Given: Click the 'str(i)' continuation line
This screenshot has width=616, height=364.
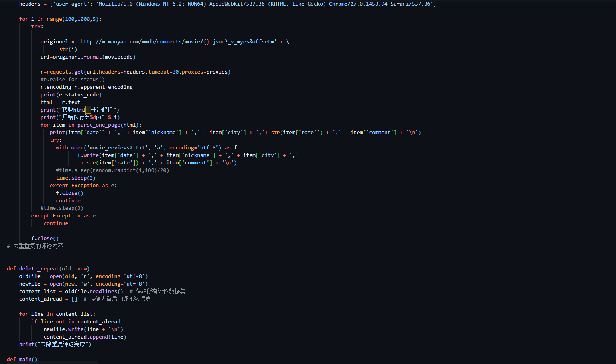Looking at the screenshot, I should coord(68,49).
